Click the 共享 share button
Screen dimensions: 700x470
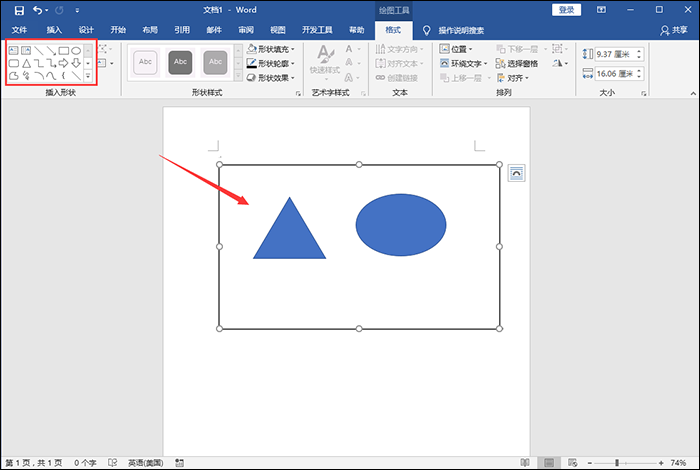tap(674, 30)
